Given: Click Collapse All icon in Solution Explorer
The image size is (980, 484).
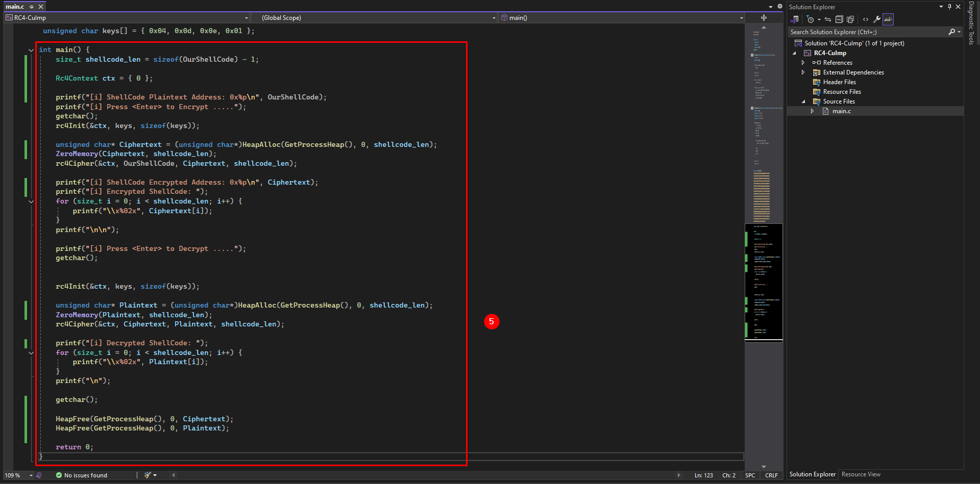Looking at the screenshot, I should click(839, 19).
